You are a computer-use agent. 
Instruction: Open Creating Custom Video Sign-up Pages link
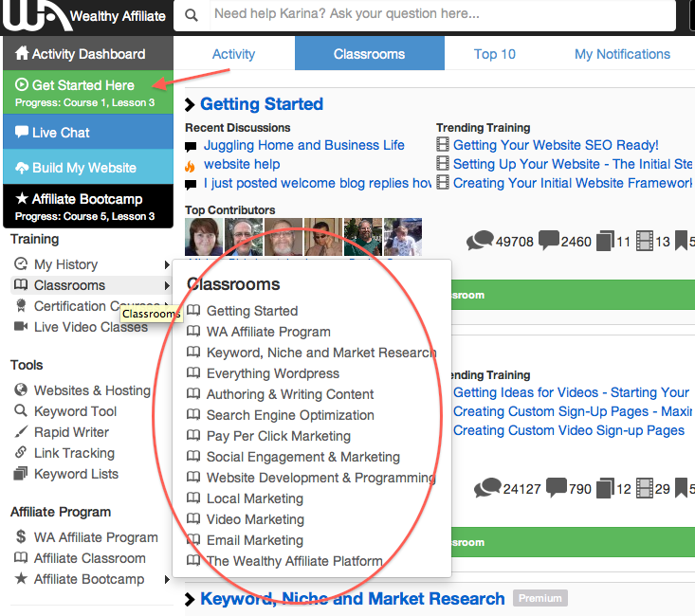click(569, 430)
